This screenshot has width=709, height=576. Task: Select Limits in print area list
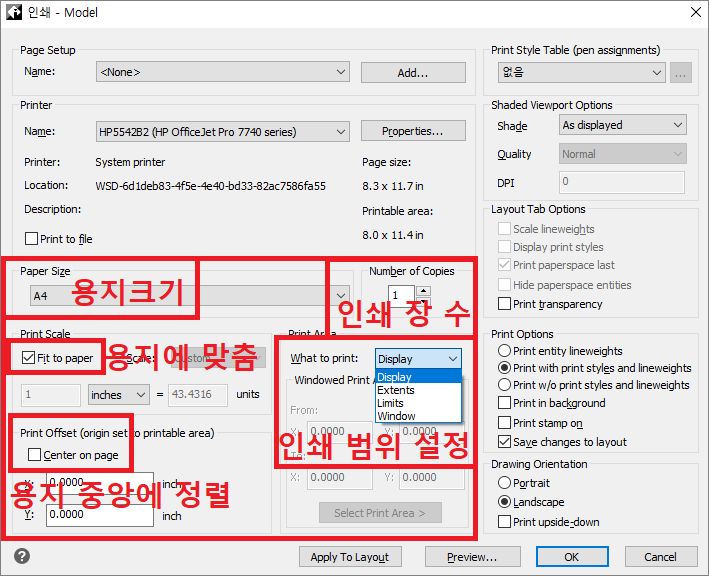418,403
